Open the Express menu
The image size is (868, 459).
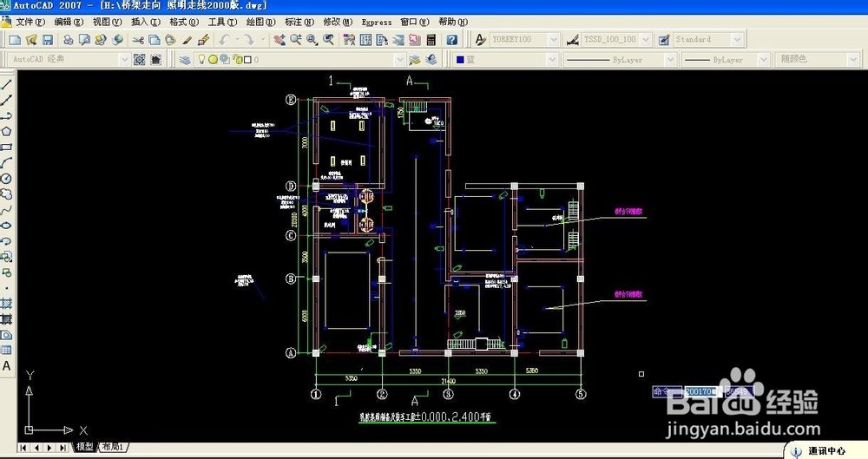(x=377, y=23)
